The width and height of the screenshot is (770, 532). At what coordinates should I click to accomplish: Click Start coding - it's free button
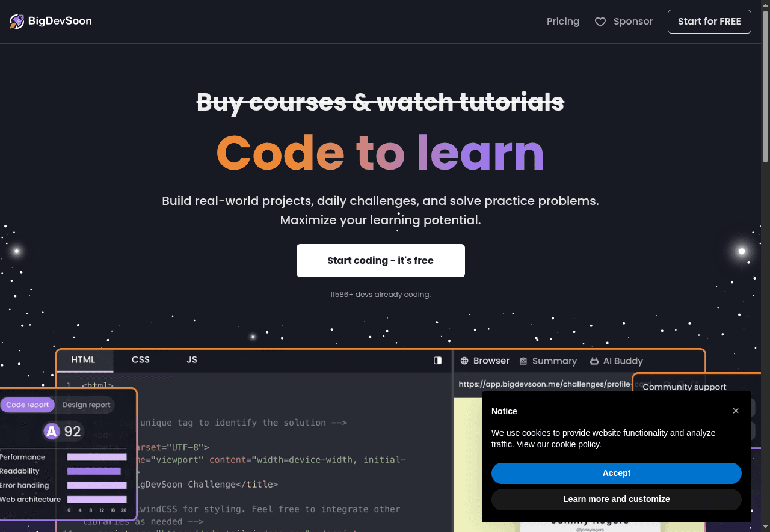point(380,261)
